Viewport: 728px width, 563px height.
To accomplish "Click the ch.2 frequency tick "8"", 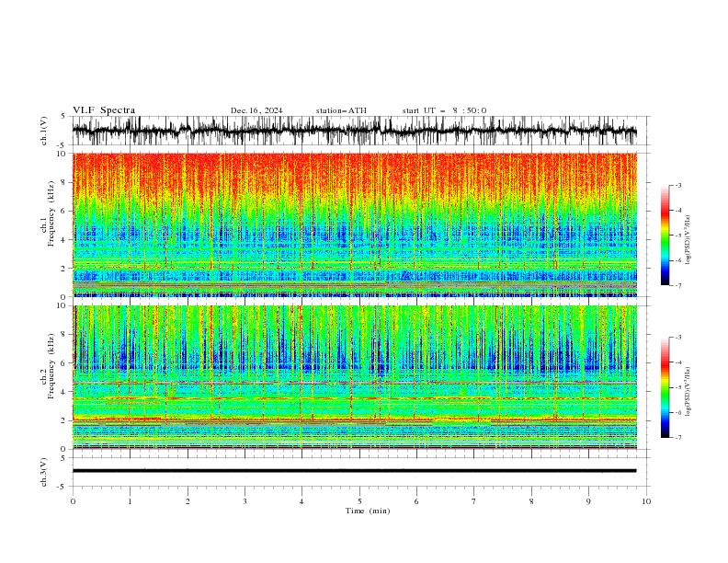I will (x=64, y=335).
